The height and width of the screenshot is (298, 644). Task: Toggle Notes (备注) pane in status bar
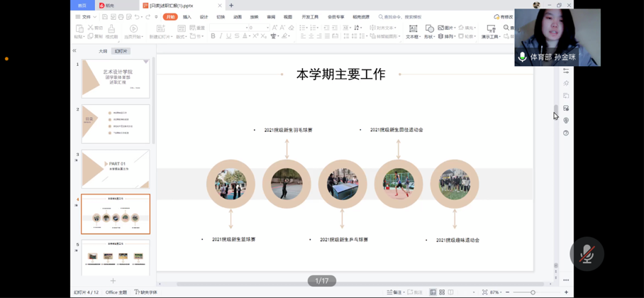pyautogui.click(x=394, y=292)
